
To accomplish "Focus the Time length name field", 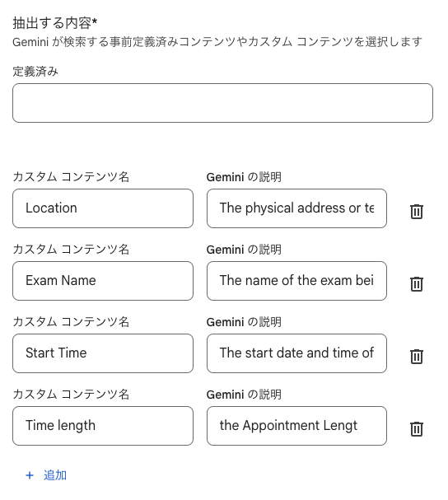I will 103,425.
